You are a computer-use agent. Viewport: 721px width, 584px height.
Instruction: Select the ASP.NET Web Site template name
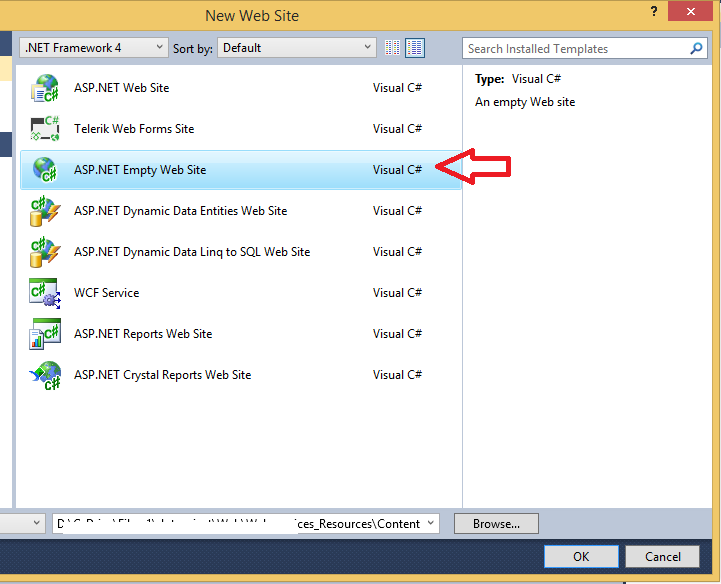[x=122, y=88]
